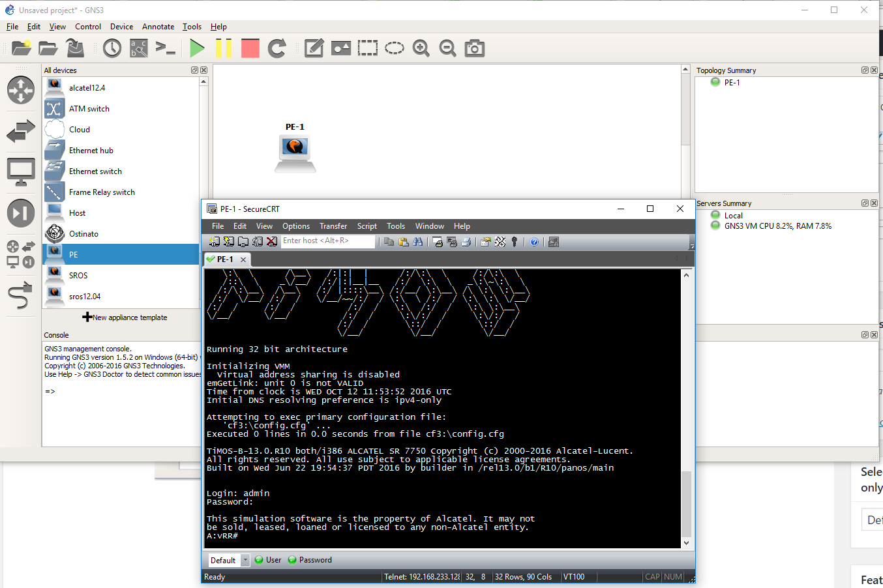Browse all devices sidebar icon
The height and width of the screenshot is (588, 883).
pyautogui.click(x=21, y=254)
